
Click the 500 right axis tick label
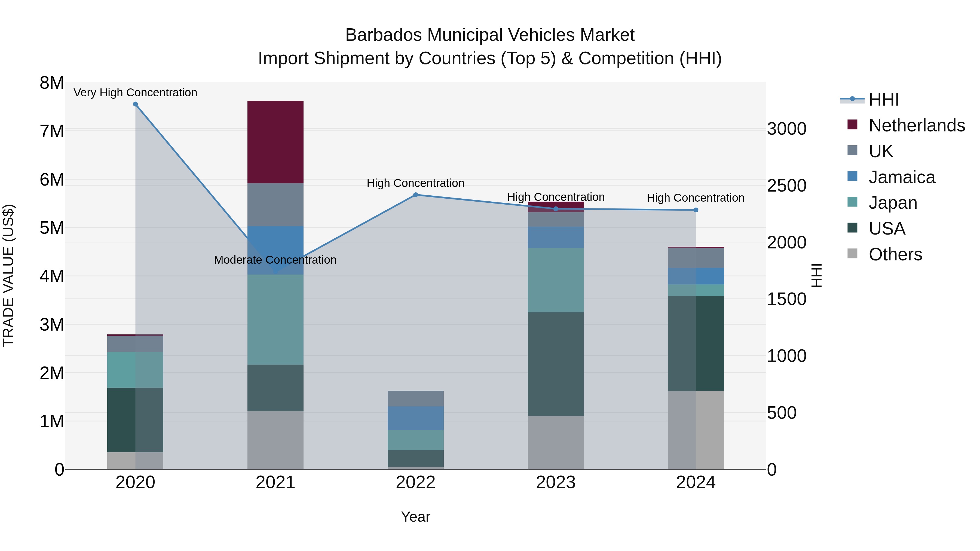781,413
